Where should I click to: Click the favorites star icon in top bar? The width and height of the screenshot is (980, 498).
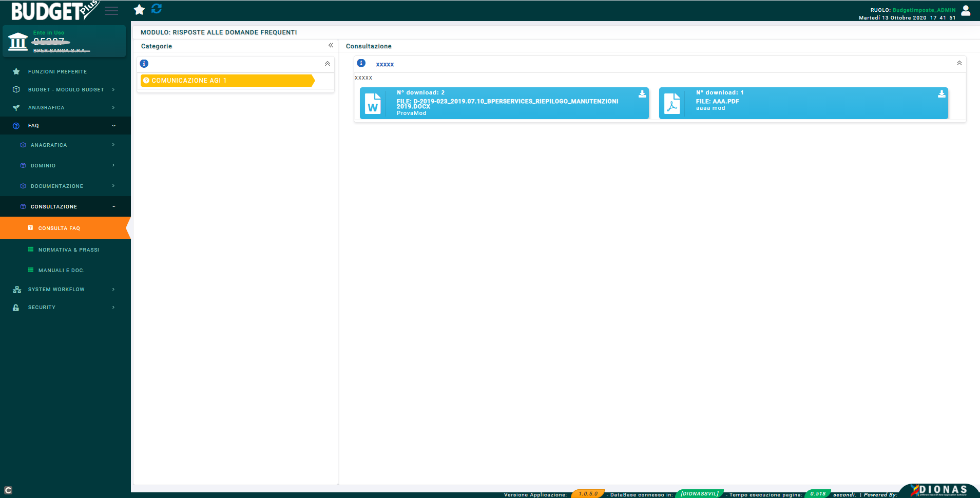(139, 9)
